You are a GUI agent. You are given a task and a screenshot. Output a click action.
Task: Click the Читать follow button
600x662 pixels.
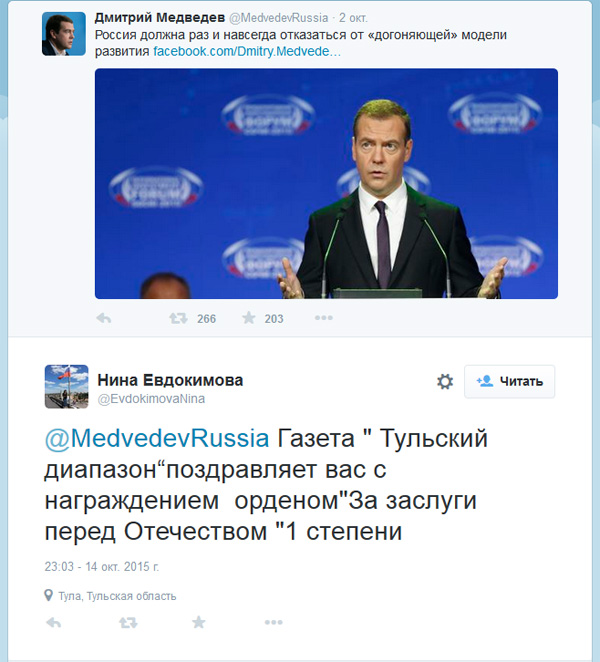click(510, 381)
